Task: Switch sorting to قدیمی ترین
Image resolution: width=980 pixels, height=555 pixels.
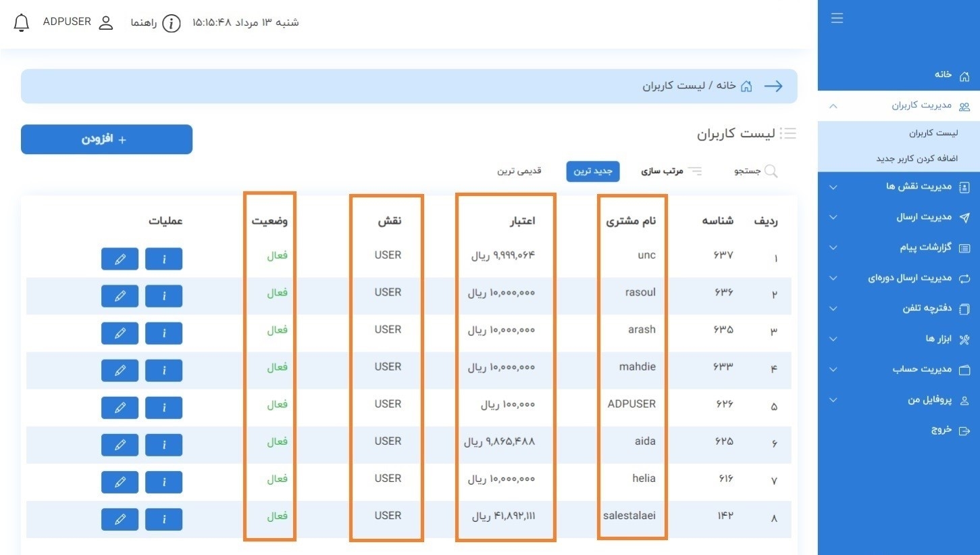Action: pyautogui.click(x=519, y=170)
